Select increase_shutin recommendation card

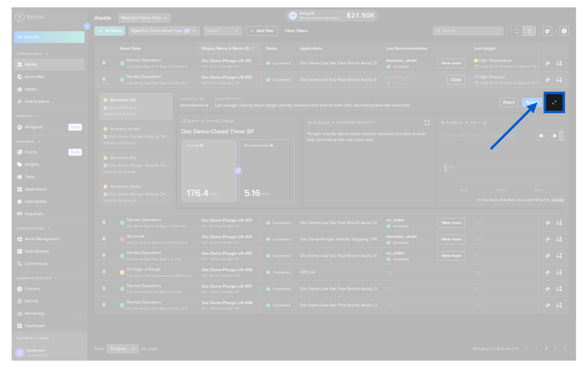tap(136, 136)
